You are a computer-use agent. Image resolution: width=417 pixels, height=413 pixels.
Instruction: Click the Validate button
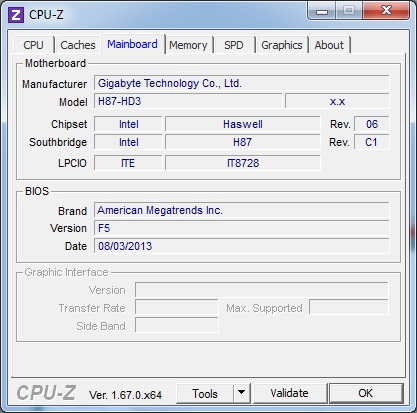[289, 393]
